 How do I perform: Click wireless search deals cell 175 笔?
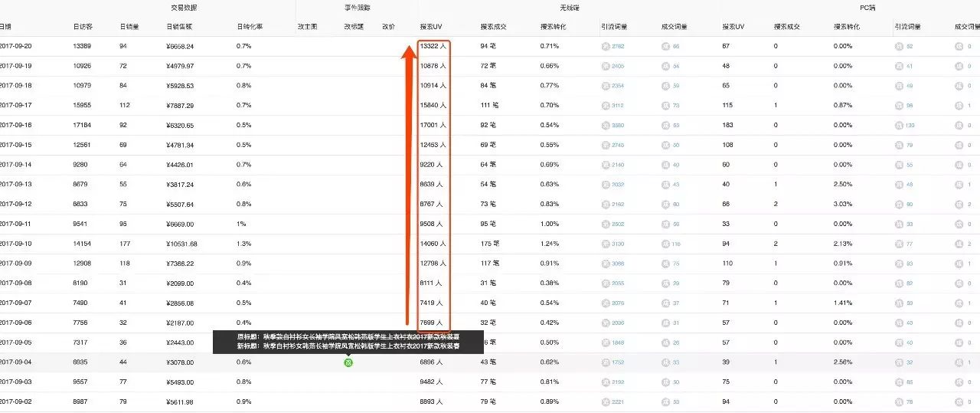pyautogui.click(x=490, y=244)
